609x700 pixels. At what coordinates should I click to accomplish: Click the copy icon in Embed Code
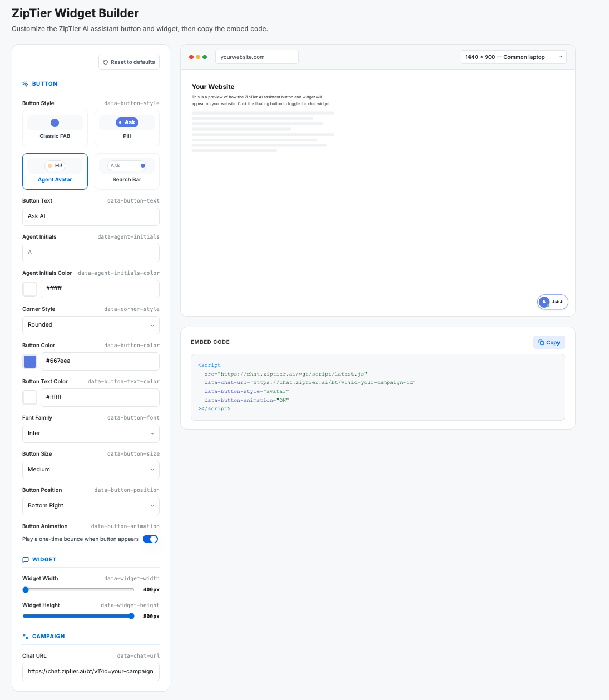point(541,343)
